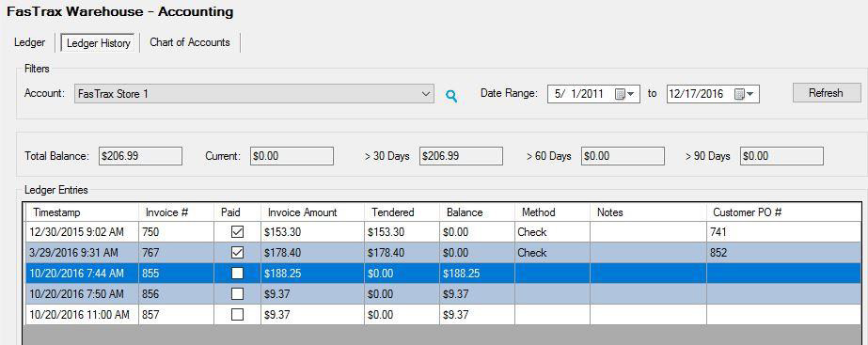Click the Current balance field
Viewport: 868px width, 345px height.
point(292,156)
